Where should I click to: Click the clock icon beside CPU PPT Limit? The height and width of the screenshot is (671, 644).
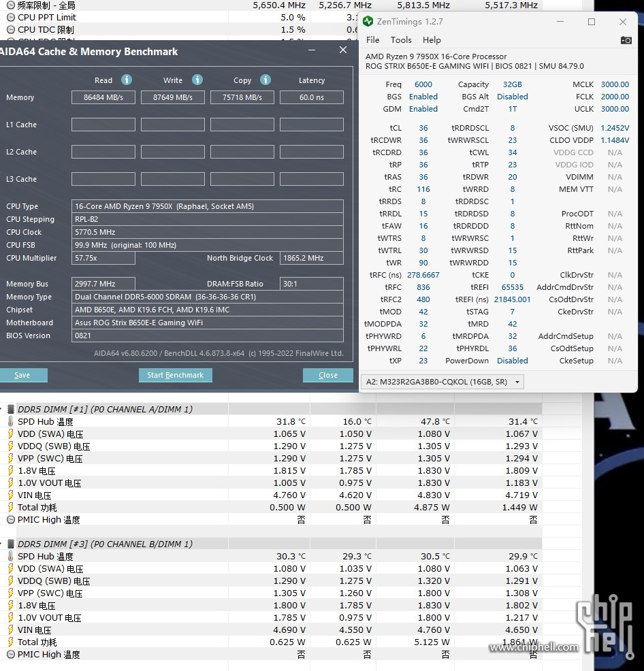click(11, 18)
